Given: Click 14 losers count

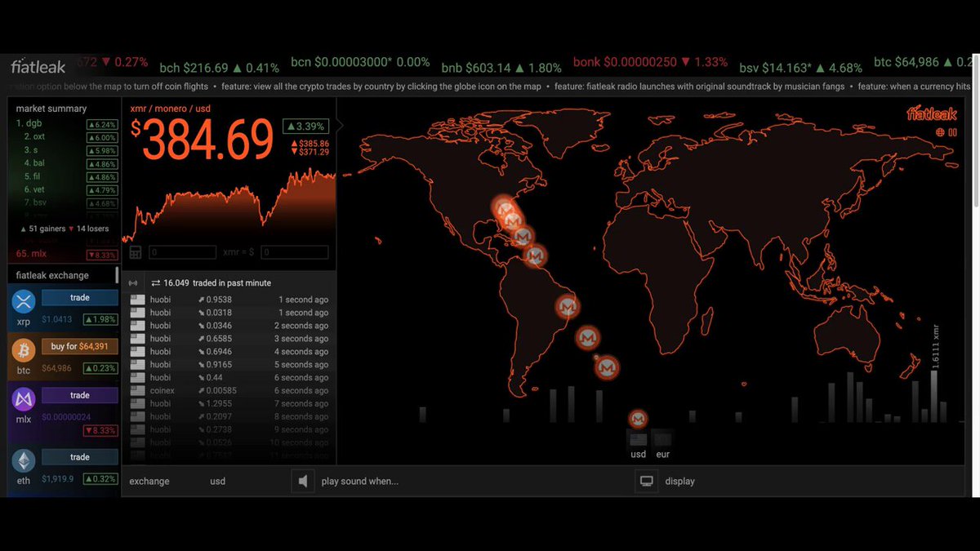Looking at the screenshot, I should click(88, 229).
